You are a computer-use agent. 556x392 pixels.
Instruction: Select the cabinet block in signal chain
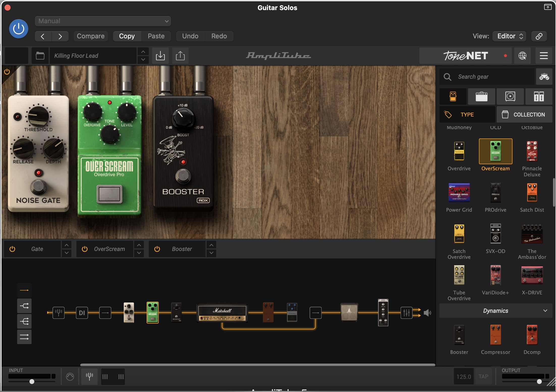point(349,312)
